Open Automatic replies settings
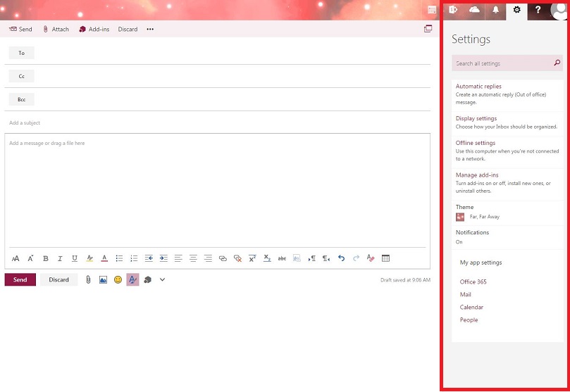 click(478, 87)
